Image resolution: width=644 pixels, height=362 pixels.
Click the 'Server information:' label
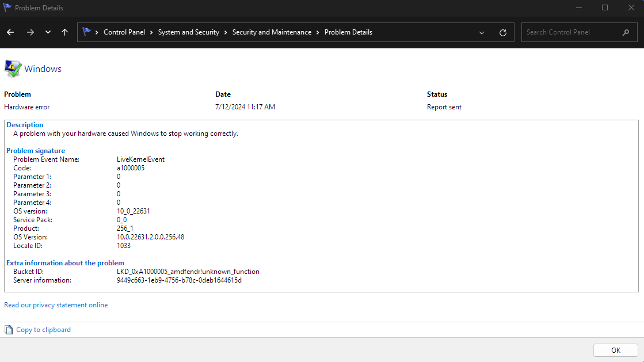coord(43,280)
